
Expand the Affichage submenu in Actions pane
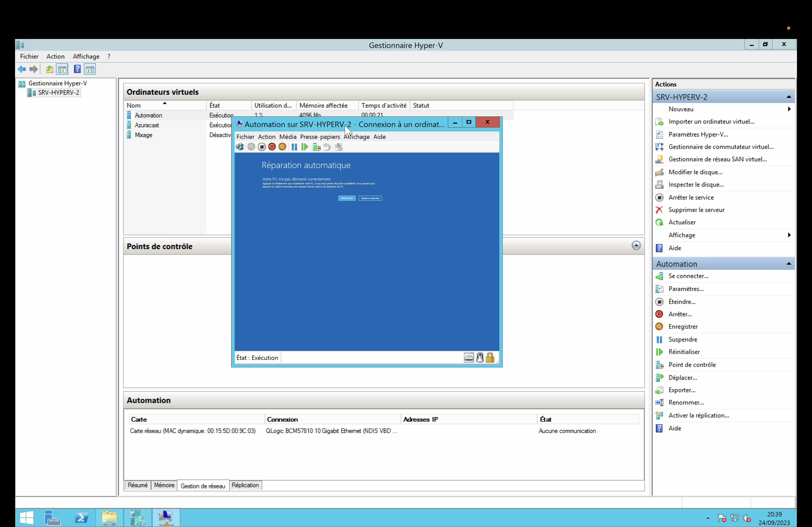pyautogui.click(x=789, y=235)
